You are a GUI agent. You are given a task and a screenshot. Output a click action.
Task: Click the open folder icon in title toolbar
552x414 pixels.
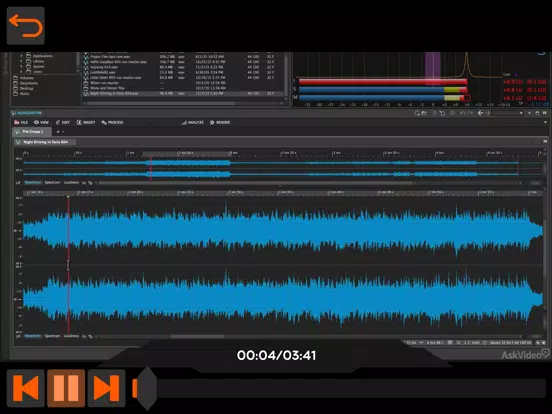point(424,113)
